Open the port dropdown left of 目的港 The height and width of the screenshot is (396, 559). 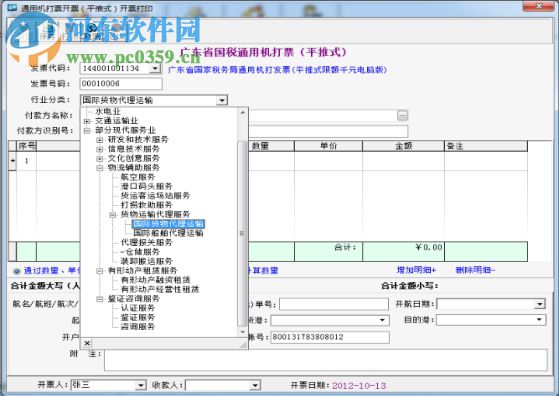click(382, 320)
